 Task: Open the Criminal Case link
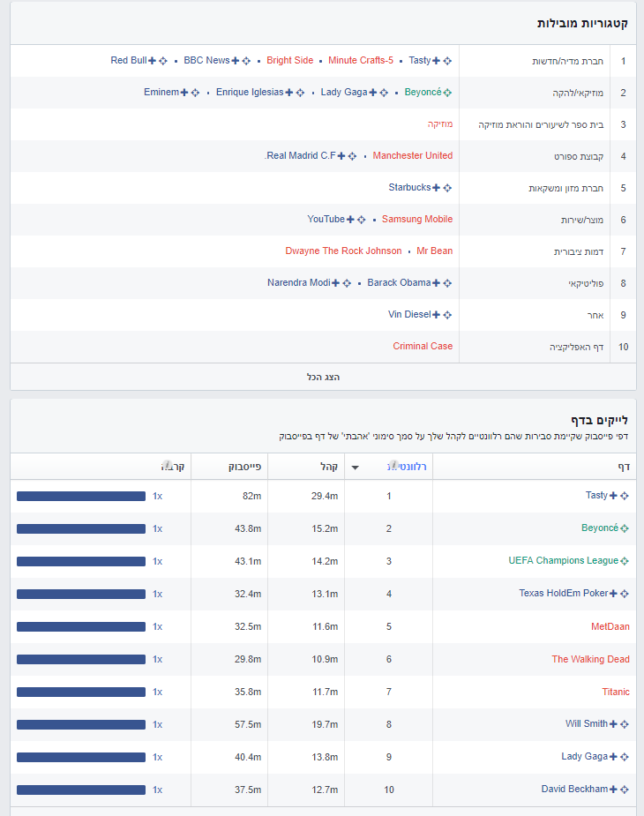point(423,346)
